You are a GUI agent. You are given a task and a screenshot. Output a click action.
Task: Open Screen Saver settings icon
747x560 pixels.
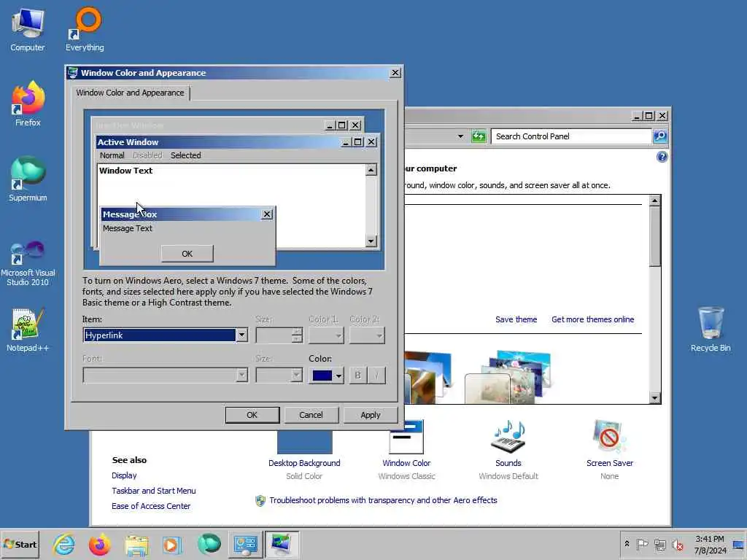pos(609,436)
